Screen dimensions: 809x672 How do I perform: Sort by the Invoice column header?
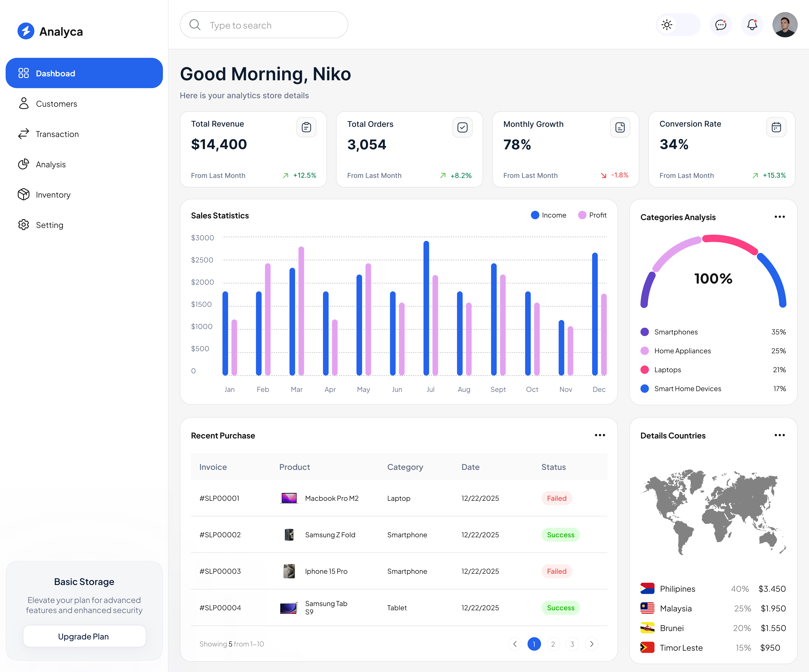[x=213, y=467]
